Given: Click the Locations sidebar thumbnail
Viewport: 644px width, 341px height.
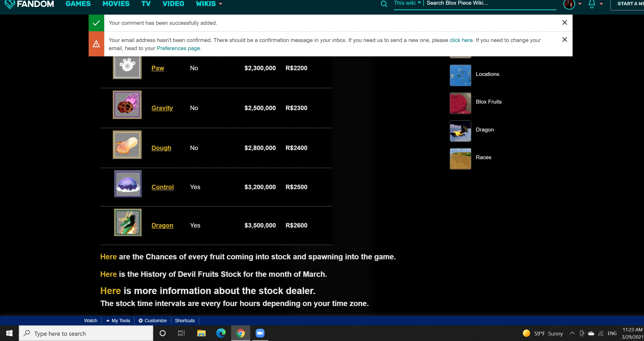Looking at the screenshot, I should click(460, 75).
